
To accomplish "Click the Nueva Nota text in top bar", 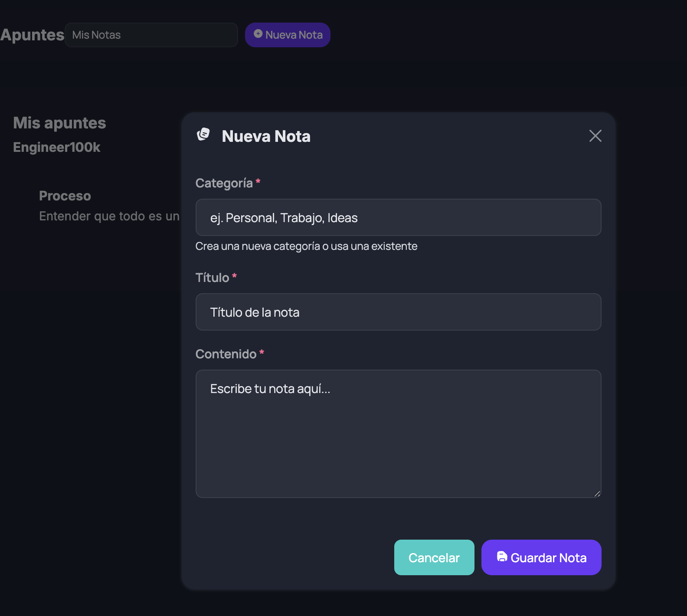I will (x=294, y=35).
